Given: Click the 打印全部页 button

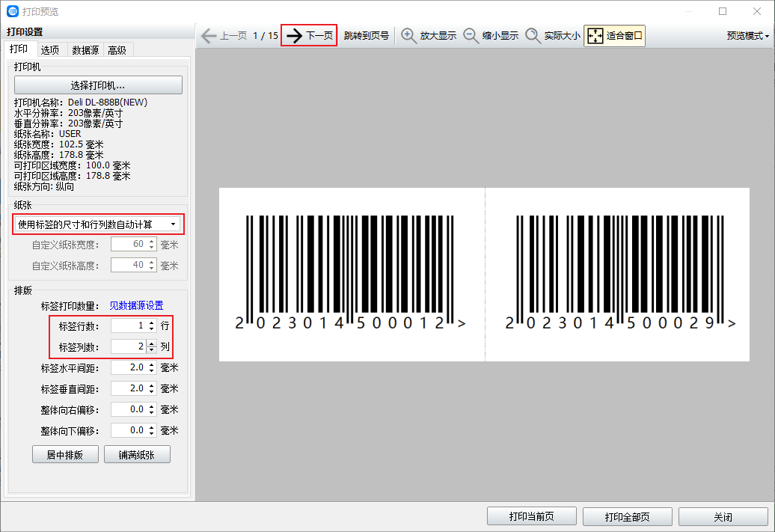Looking at the screenshot, I should click(627, 517).
